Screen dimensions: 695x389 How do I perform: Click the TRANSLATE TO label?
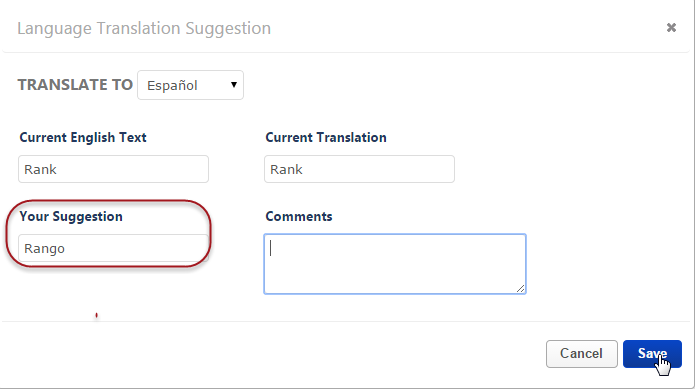pos(75,85)
